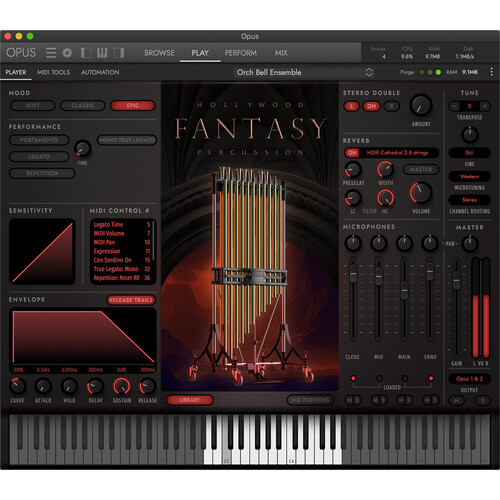Image resolution: width=500 pixels, height=500 pixels.
Task: Switch to the Browse tab
Action: 159,53
